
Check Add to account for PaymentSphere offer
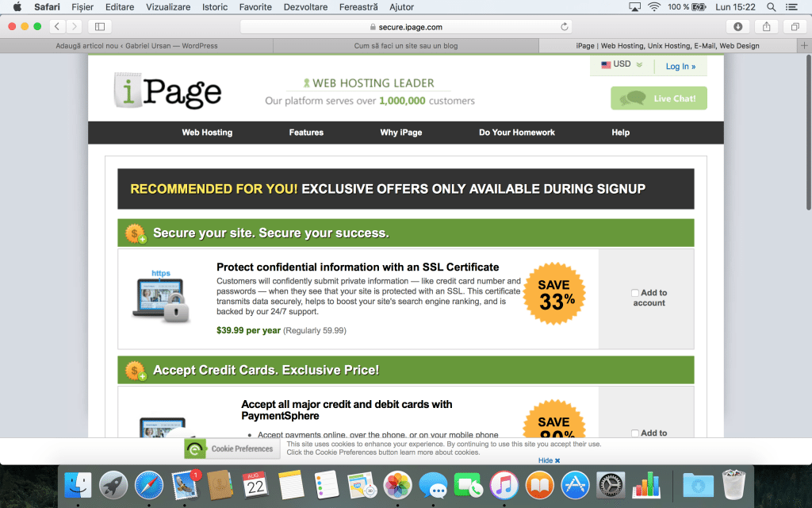click(x=635, y=433)
